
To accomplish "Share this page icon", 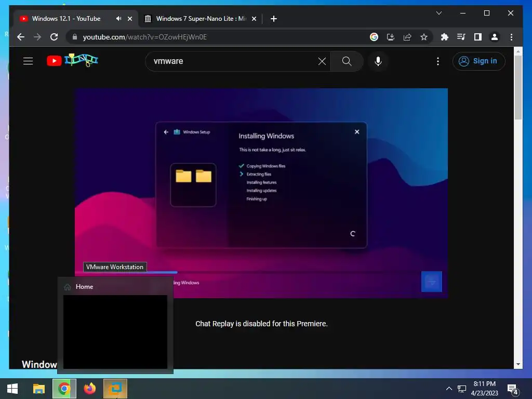I will (x=407, y=37).
